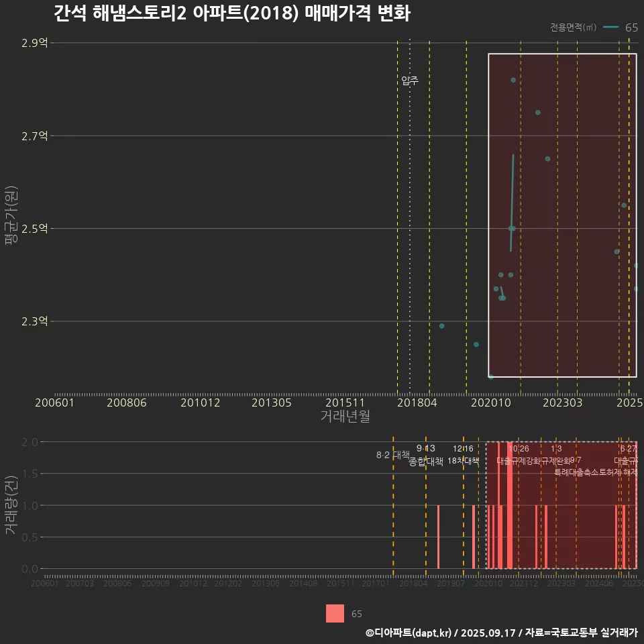Click the '1.5' volume axis label
644x644 pixels.
(x=30, y=474)
